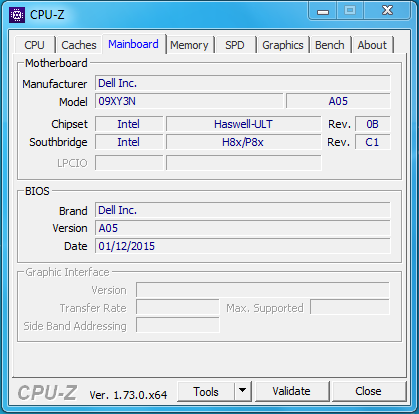Click the chipset revision 0B value
Image resolution: width=419 pixels, height=414 pixels.
coord(373,124)
